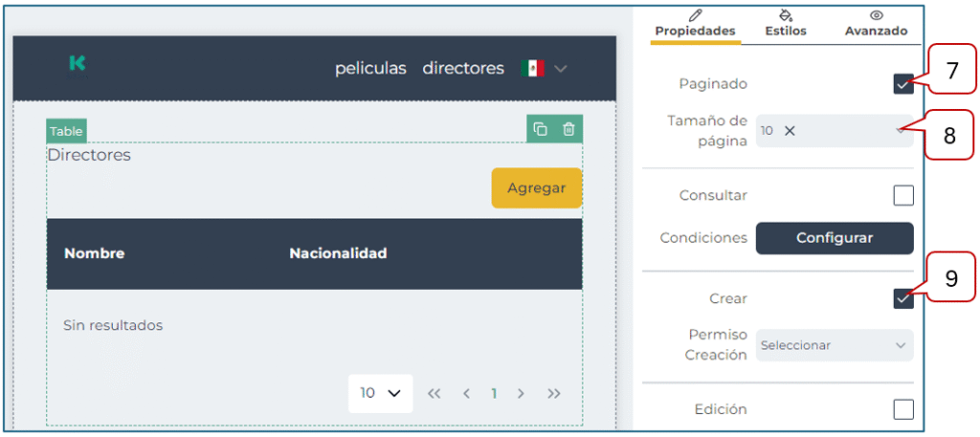Image resolution: width=980 pixels, height=437 pixels.
Task: Open the Permiso Creación dropdown
Action: (834, 345)
